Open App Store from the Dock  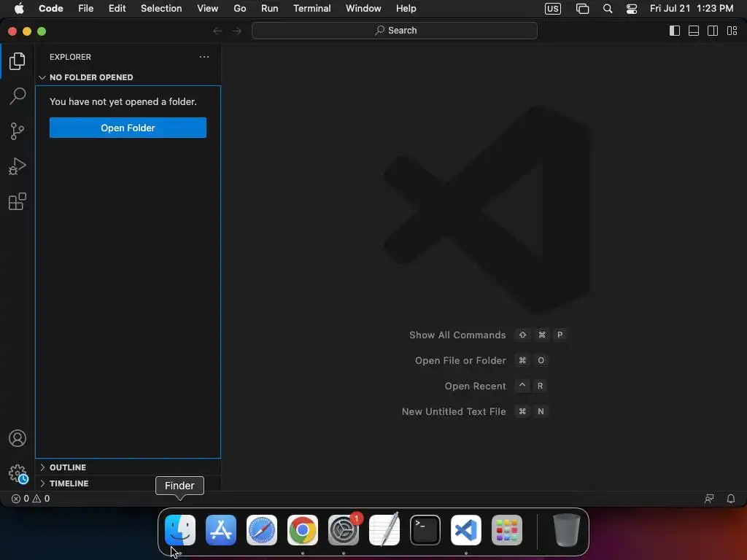[221, 530]
